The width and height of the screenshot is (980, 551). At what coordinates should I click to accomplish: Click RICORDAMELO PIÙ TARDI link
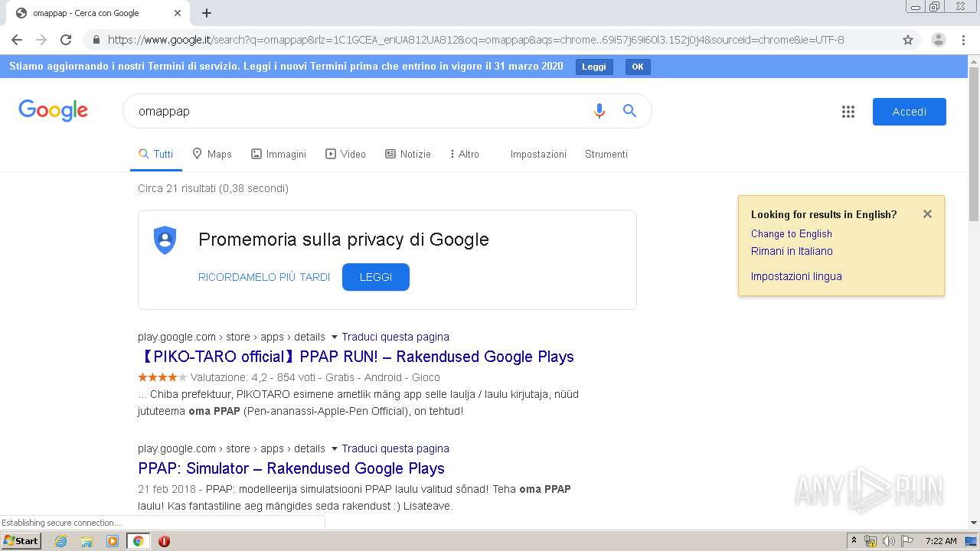tap(264, 277)
